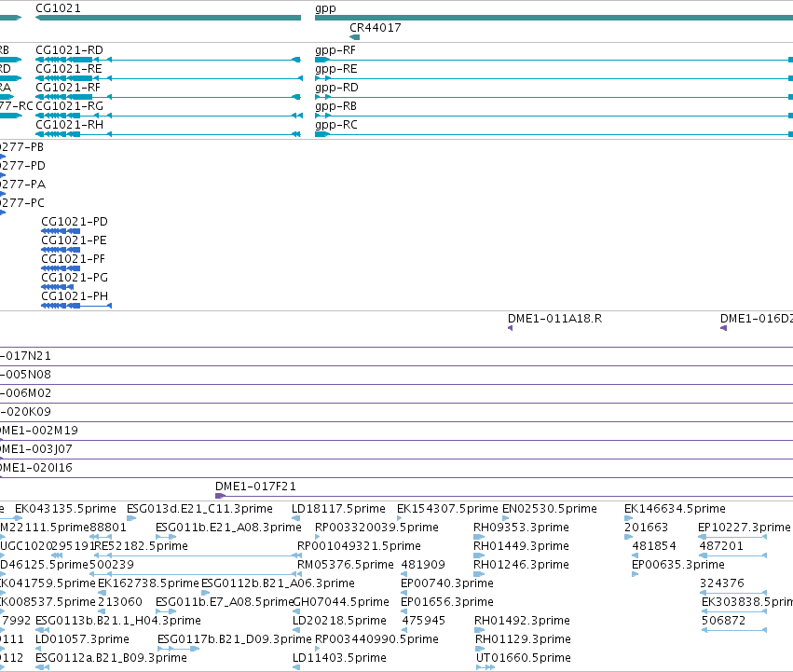
Task: Select EST ESG011b.E21_A08.3prime
Action: [x=228, y=528]
